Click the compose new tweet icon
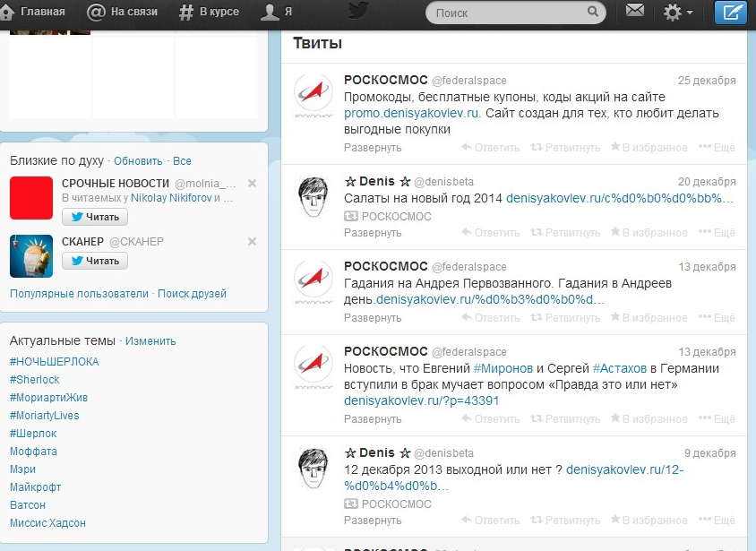The image size is (756, 551). point(730,13)
